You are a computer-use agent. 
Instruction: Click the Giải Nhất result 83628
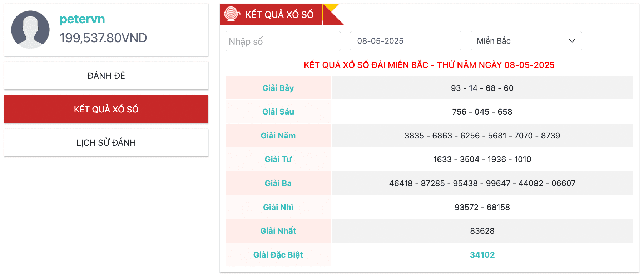[482, 231]
